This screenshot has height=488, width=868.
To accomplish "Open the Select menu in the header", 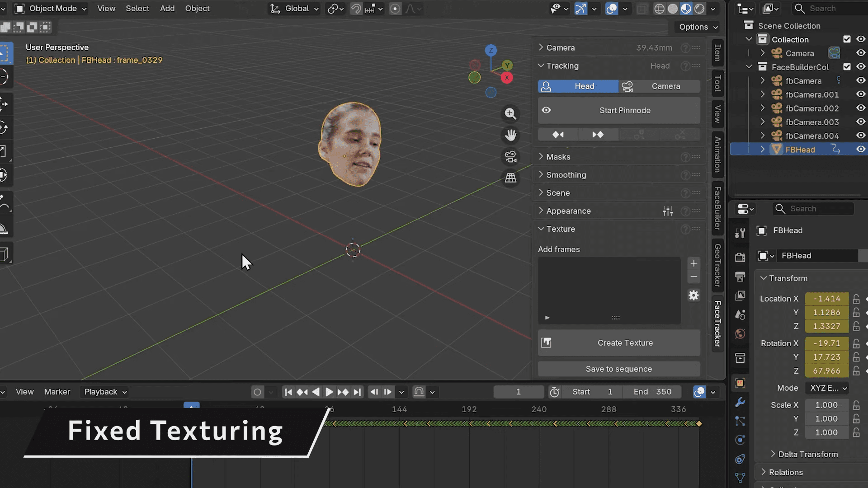I will pyautogui.click(x=137, y=8).
